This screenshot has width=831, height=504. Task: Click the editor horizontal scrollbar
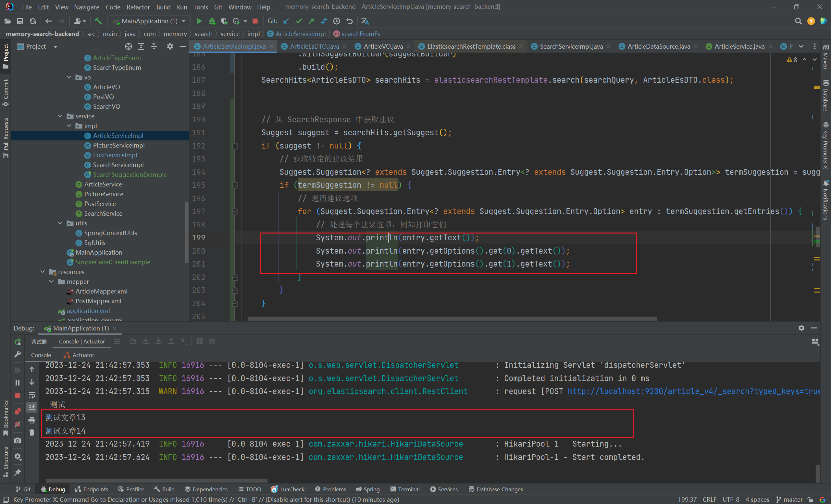coord(452,318)
